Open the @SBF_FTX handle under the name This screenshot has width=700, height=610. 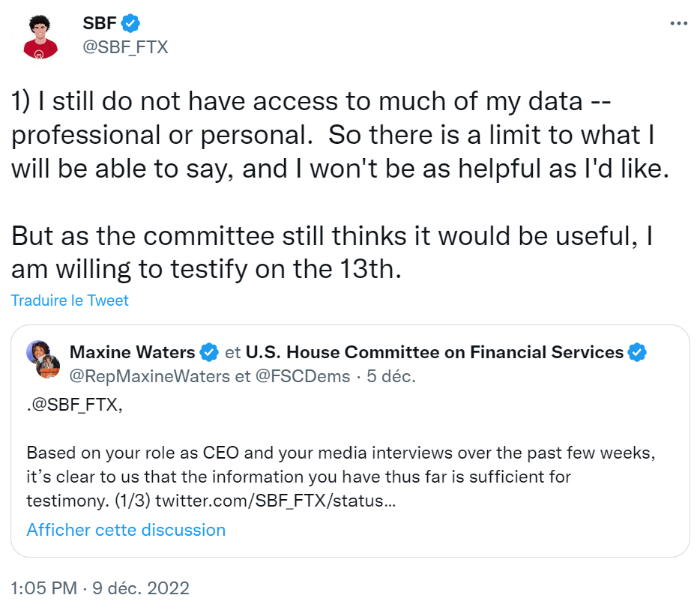point(125,47)
